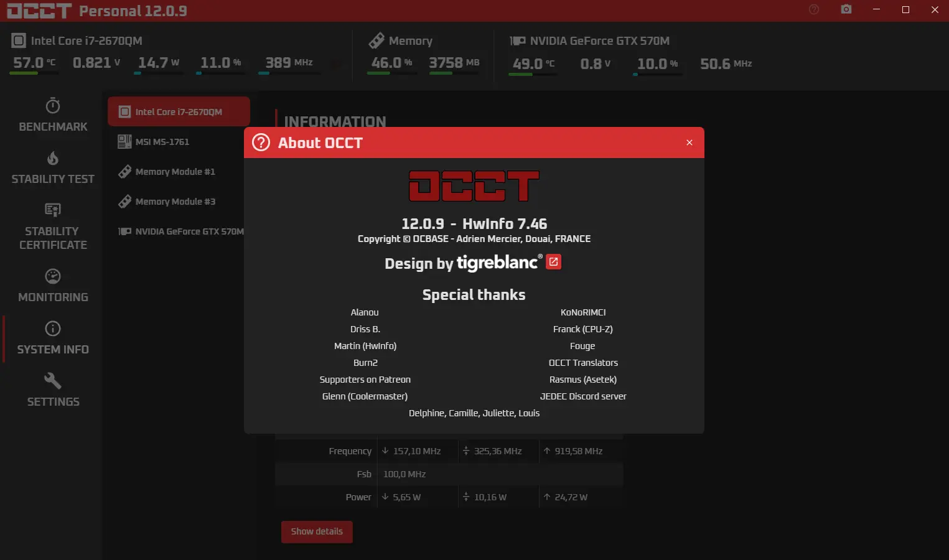The image size is (949, 560).
Task: Open the Monitoring gauge icon
Action: point(53,276)
